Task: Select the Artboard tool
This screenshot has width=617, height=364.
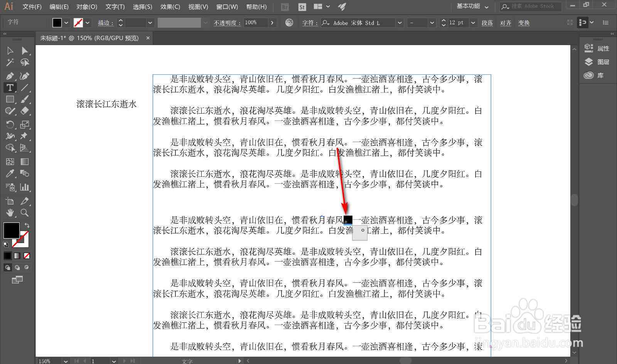Action: point(10,201)
